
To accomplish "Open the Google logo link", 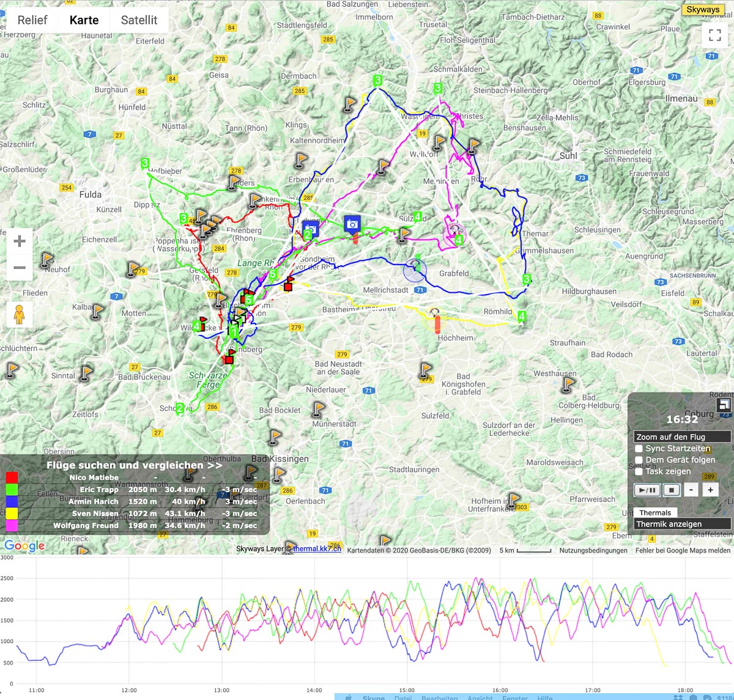I will [x=24, y=545].
